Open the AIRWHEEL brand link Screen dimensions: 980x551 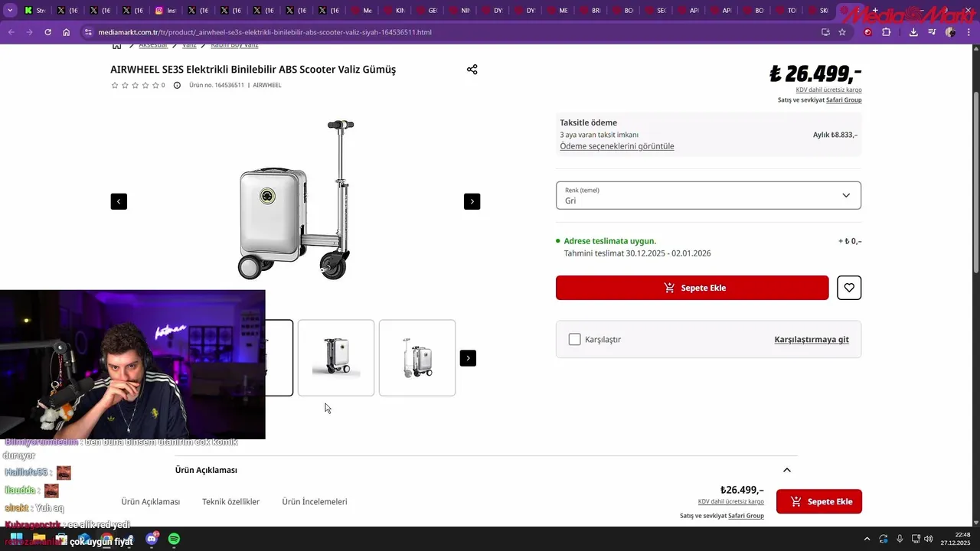267,85
